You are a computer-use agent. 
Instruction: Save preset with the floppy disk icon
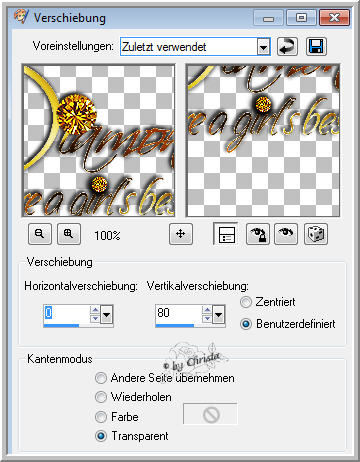click(x=316, y=46)
